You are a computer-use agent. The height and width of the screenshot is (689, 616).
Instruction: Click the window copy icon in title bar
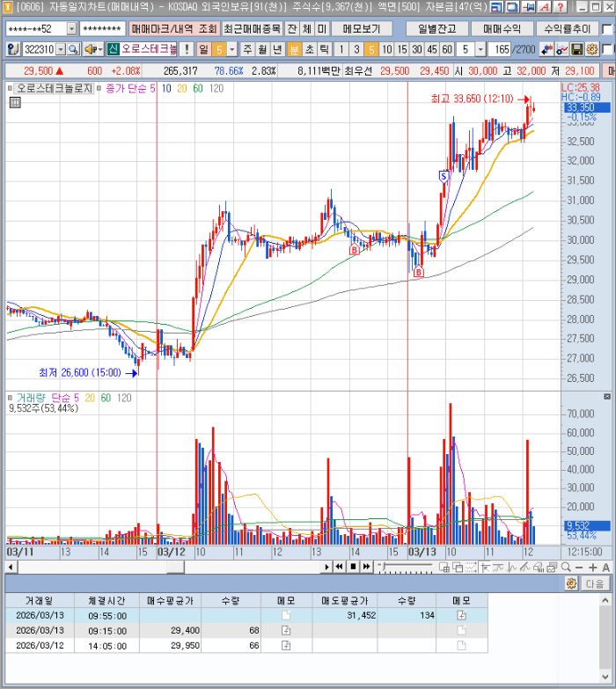pyautogui.click(x=513, y=7)
